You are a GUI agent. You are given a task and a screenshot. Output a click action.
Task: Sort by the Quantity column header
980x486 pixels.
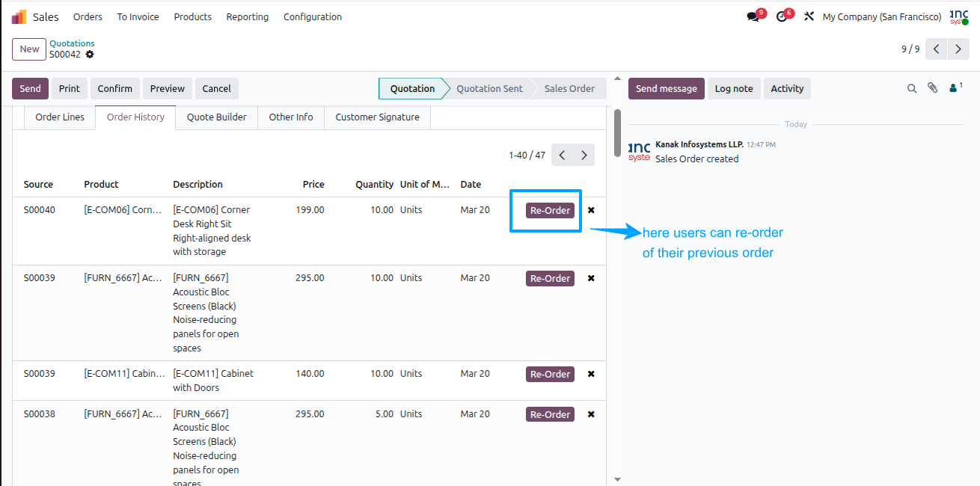click(x=374, y=185)
